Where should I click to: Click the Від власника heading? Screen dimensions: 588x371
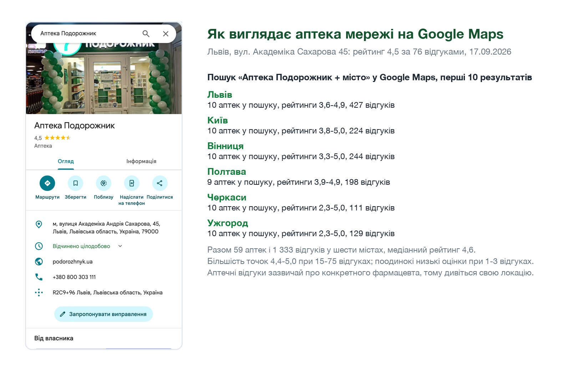point(54,338)
